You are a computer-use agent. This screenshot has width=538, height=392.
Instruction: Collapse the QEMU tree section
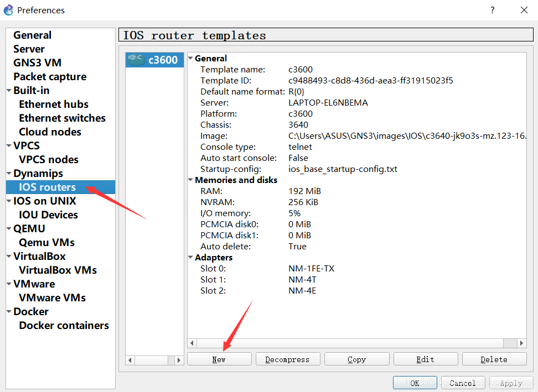pyautogui.click(x=9, y=228)
